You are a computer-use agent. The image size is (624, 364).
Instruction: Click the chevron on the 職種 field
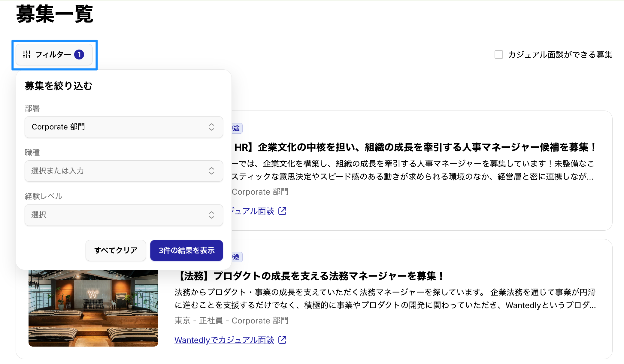(212, 171)
